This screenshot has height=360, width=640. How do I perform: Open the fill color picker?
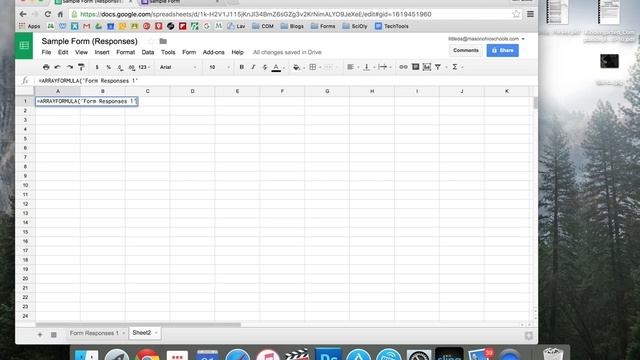297,67
